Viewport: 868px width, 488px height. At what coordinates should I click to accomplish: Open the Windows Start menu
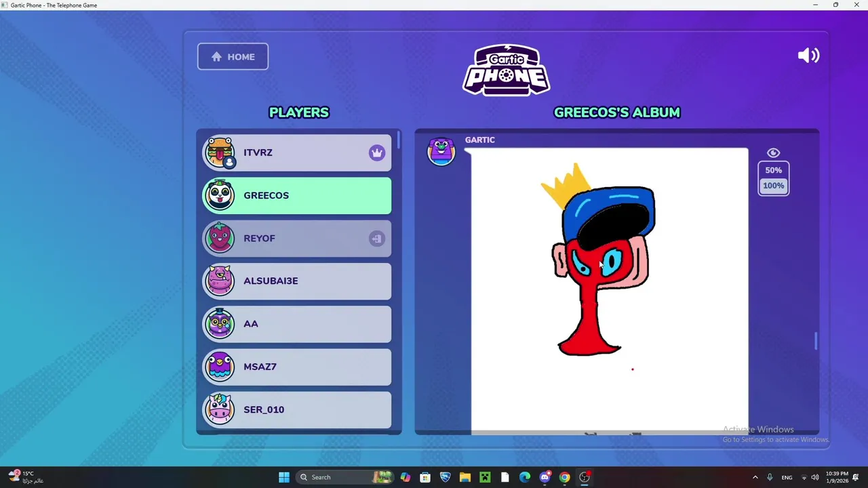point(284,477)
